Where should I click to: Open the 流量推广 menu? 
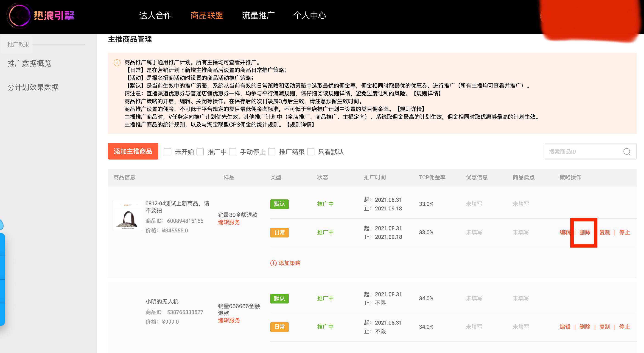click(x=258, y=16)
